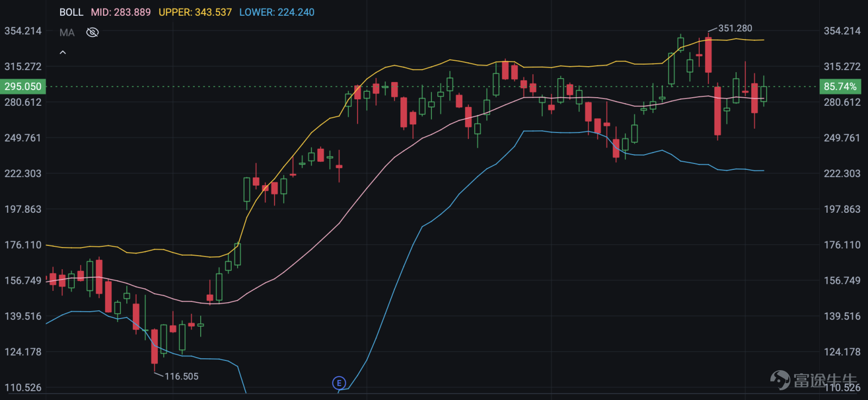Image resolution: width=868 pixels, height=400 pixels.
Task: Click the green 295.050 current price tag
Action: pyautogui.click(x=23, y=86)
